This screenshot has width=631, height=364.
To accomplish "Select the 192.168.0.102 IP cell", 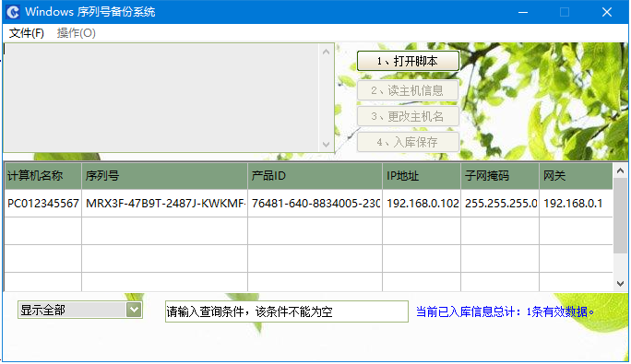I will pyautogui.click(x=422, y=204).
